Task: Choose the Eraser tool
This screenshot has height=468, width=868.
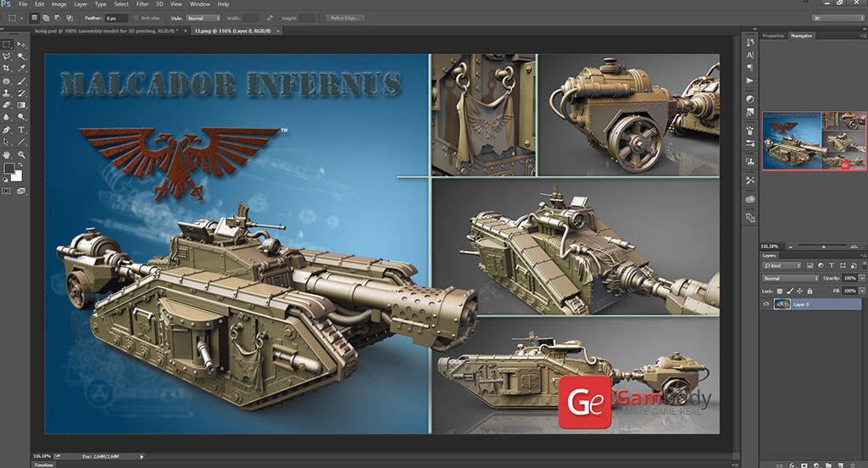Action: click(x=7, y=105)
